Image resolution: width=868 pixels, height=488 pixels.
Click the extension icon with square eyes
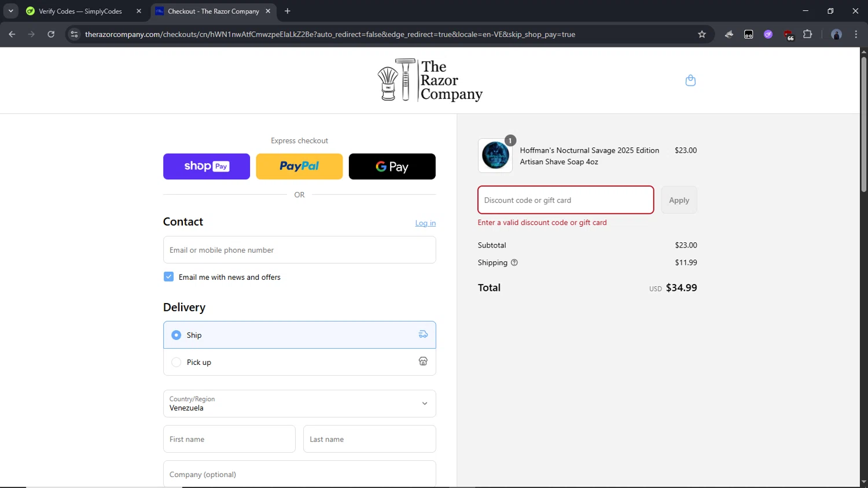click(748, 34)
